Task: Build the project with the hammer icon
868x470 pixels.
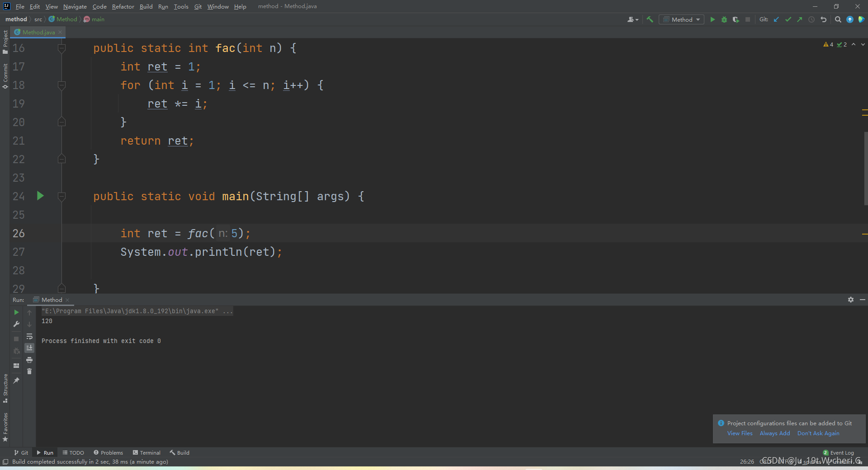Action: [650, 19]
